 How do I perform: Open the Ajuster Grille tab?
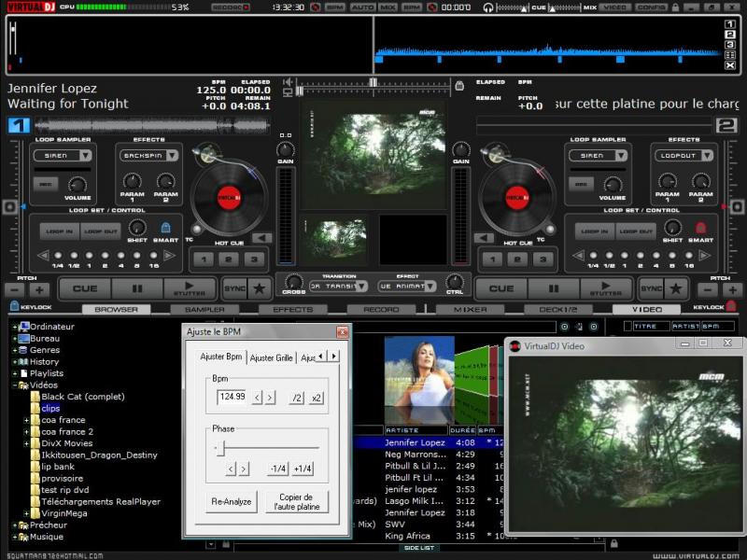271,357
